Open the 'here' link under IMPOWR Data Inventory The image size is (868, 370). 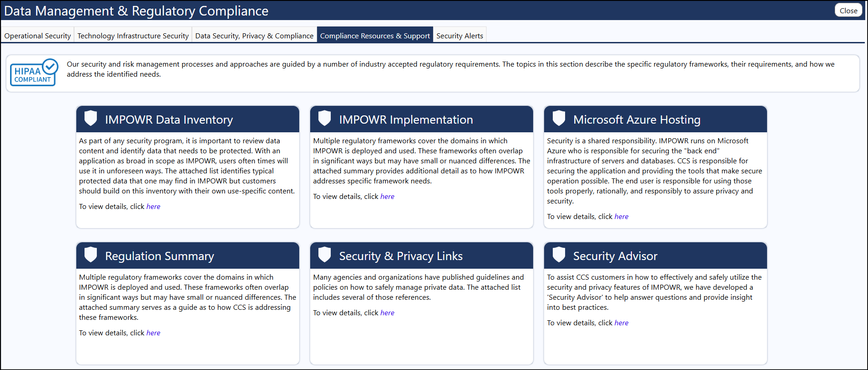153,207
